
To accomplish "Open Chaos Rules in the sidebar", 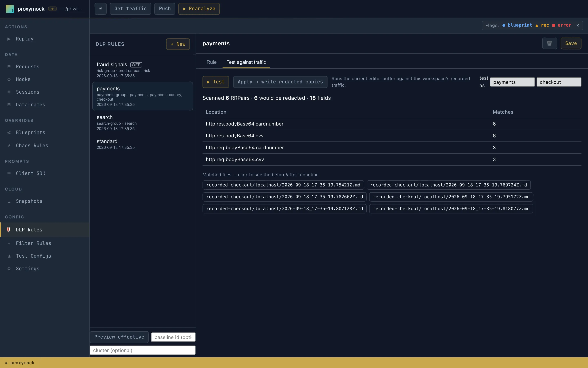I will point(32,146).
